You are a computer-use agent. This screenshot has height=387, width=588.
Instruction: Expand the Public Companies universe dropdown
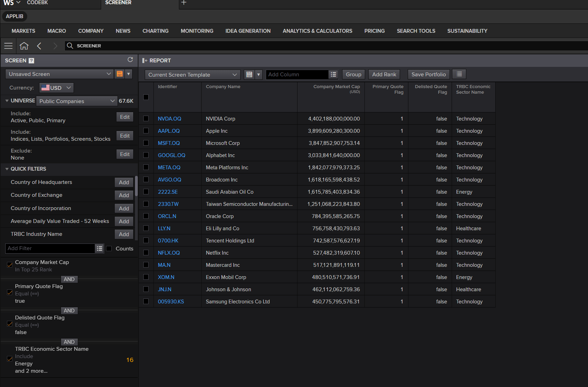[x=77, y=101]
